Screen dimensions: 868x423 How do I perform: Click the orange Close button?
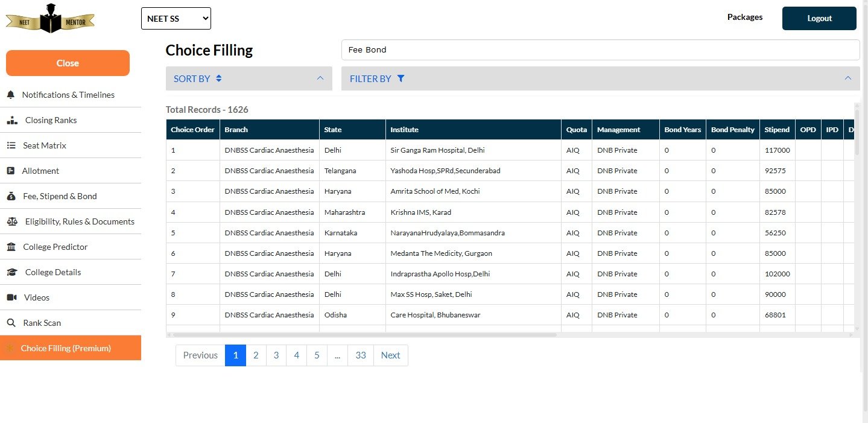68,63
